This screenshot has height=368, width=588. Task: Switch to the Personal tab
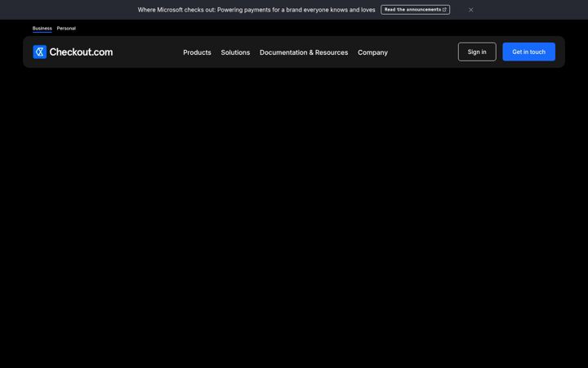66,28
